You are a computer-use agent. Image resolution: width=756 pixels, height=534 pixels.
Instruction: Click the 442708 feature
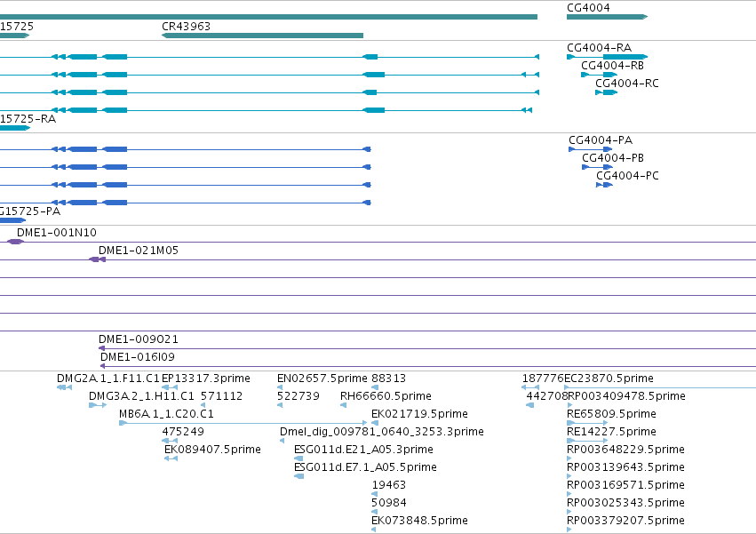click(x=529, y=405)
